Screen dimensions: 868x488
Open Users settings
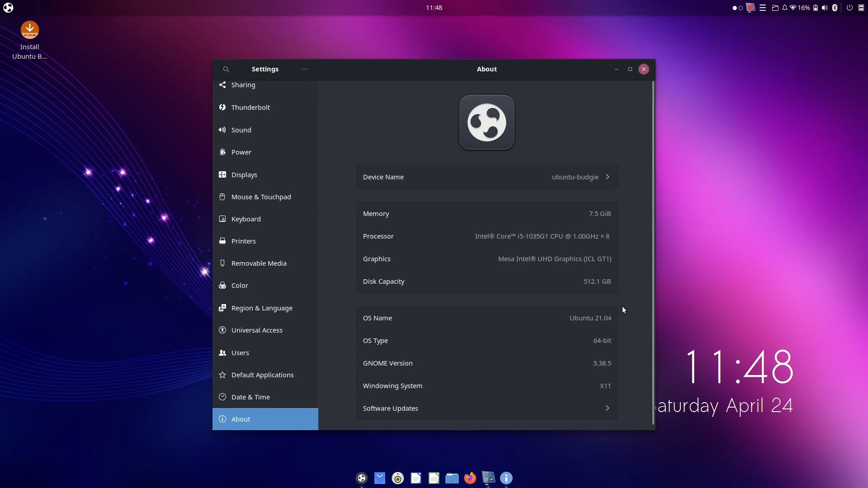[x=265, y=353]
